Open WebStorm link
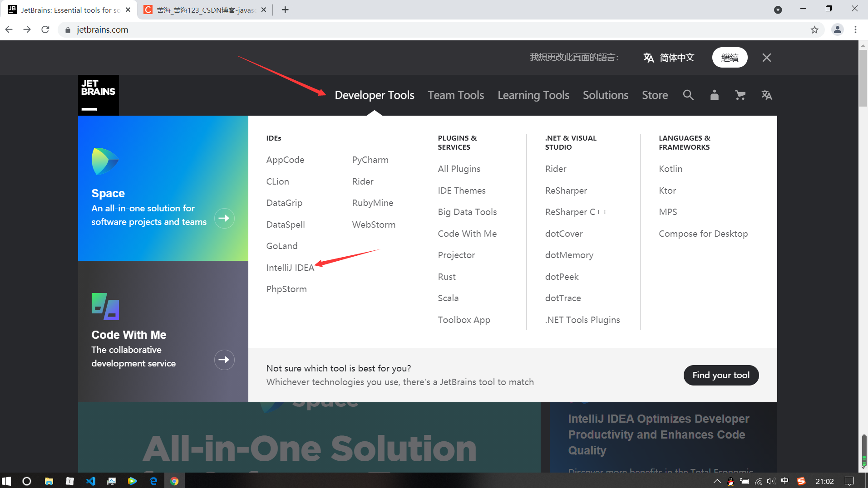 pos(374,224)
